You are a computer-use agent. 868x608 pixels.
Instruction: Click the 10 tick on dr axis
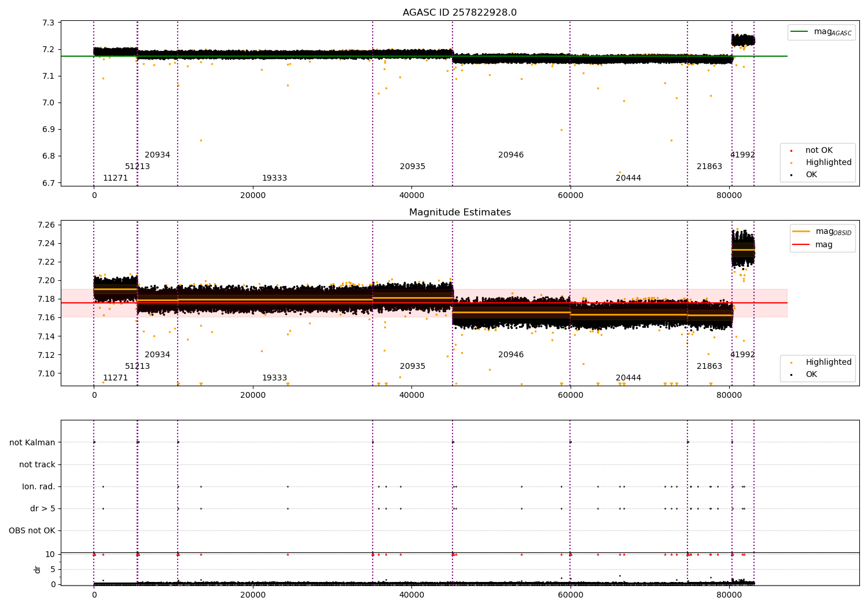tap(50, 555)
